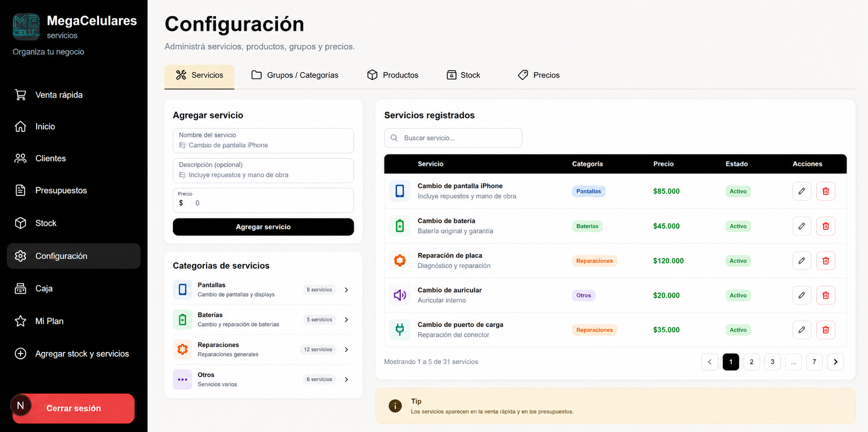Click the Agregar servicio black button
Screen dimensions: 868x432
(x=263, y=227)
